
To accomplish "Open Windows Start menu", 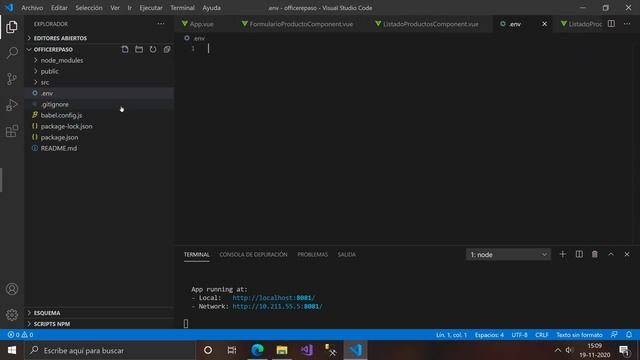I will click(x=12, y=350).
